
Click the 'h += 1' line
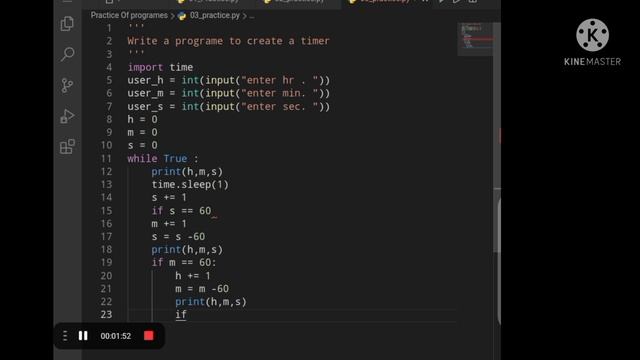tap(193, 276)
